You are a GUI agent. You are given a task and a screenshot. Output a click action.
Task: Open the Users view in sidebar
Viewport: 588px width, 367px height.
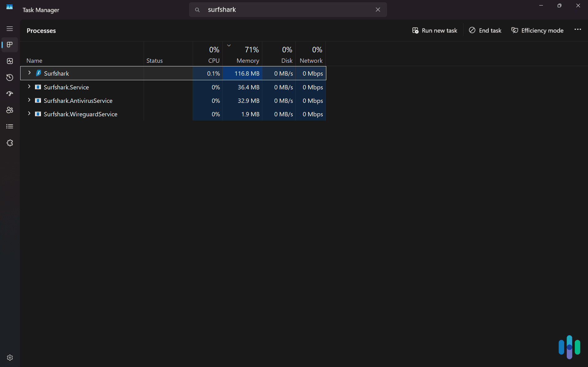tap(9, 110)
